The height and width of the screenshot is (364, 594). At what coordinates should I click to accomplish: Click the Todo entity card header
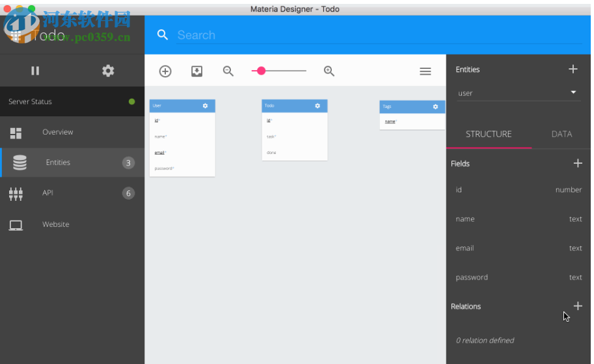(294, 106)
